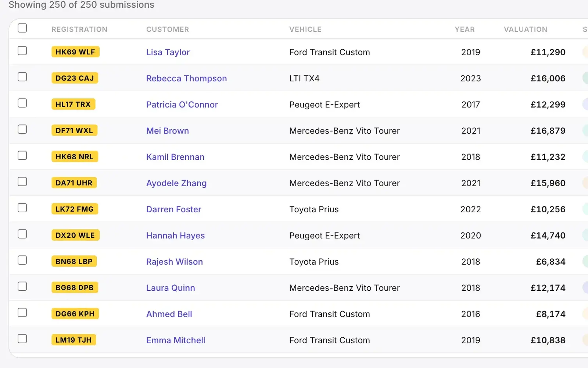588x368 pixels.
Task: Click the DF71 WXL plate badge
Action: tap(74, 130)
